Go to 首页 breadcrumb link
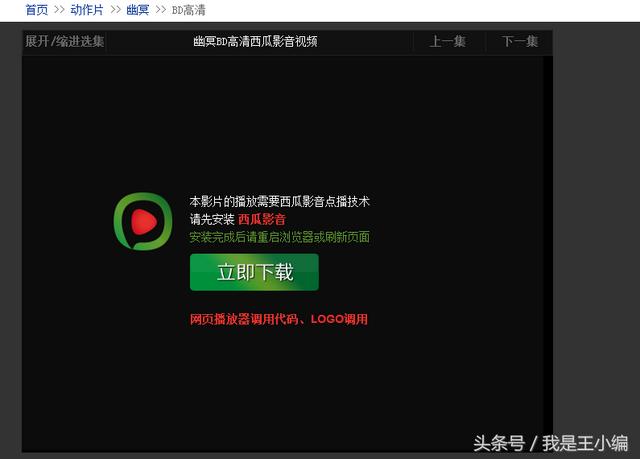 click(x=37, y=9)
